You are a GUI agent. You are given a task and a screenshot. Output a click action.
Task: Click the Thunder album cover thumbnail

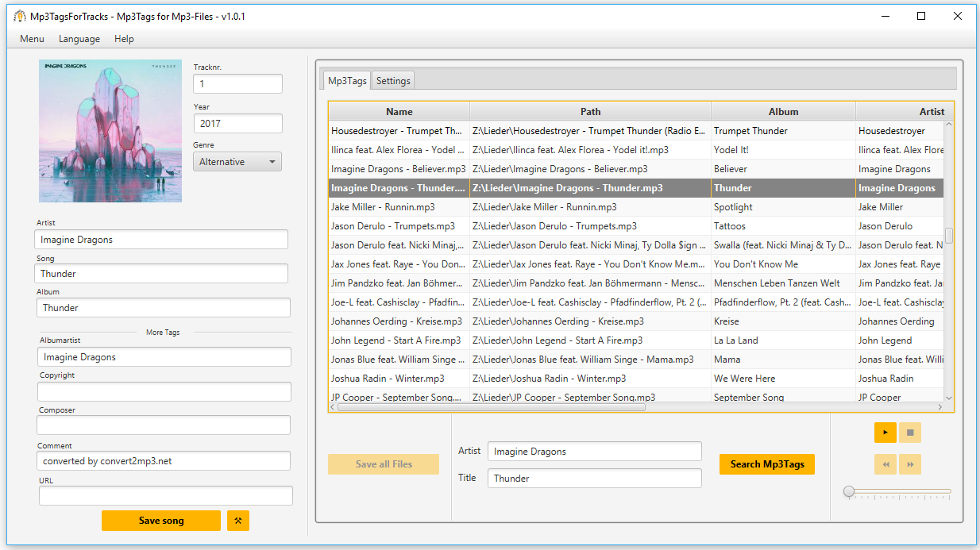(x=110, y=131)
